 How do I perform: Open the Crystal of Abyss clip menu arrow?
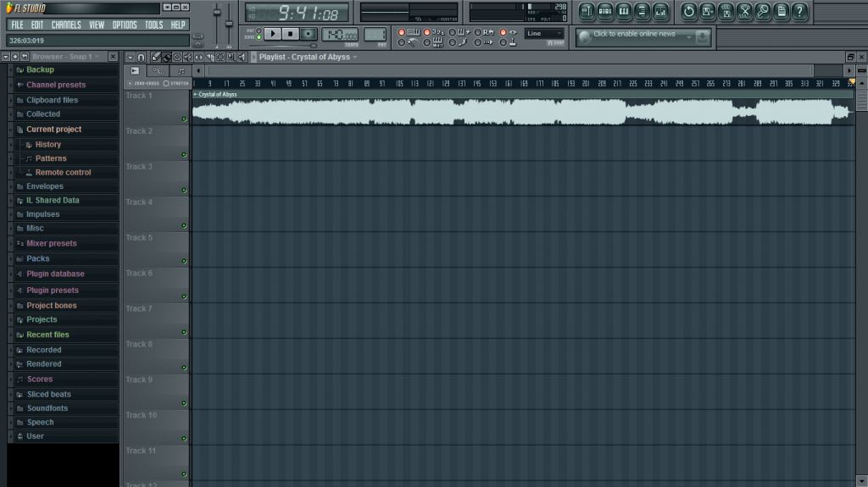[196, 95]
